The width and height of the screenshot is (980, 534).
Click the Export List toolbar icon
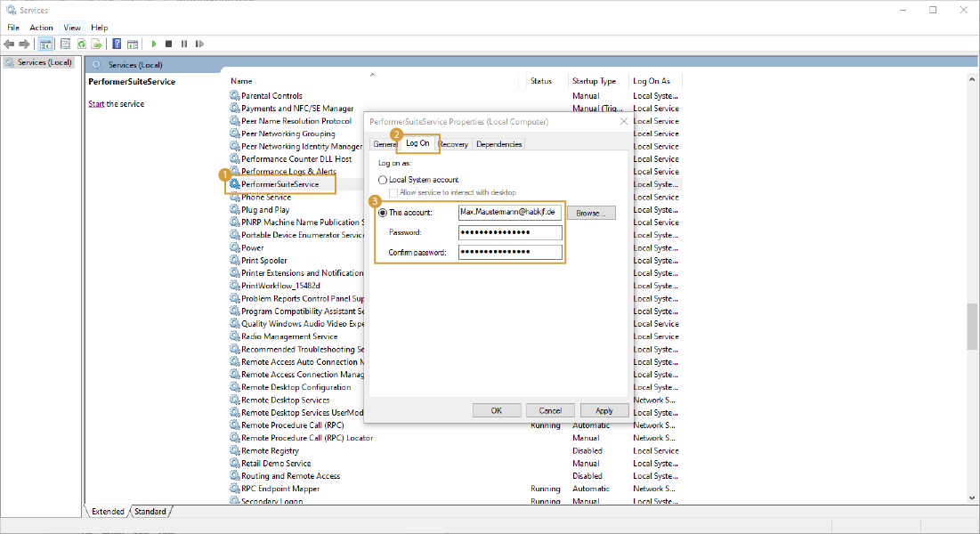pos(95,44)
